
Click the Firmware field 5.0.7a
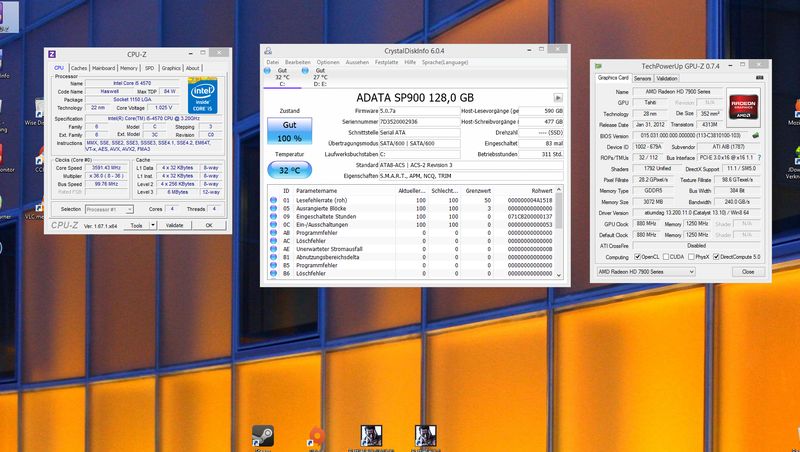coord(419,111)
